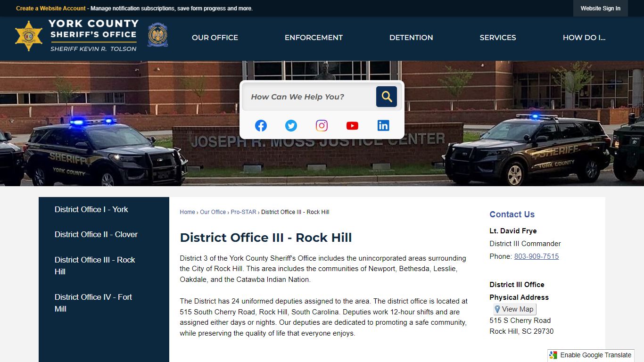This screenshot has width=644, height=362.
Task: Click the District III Commander text
Action: [525, 244]
